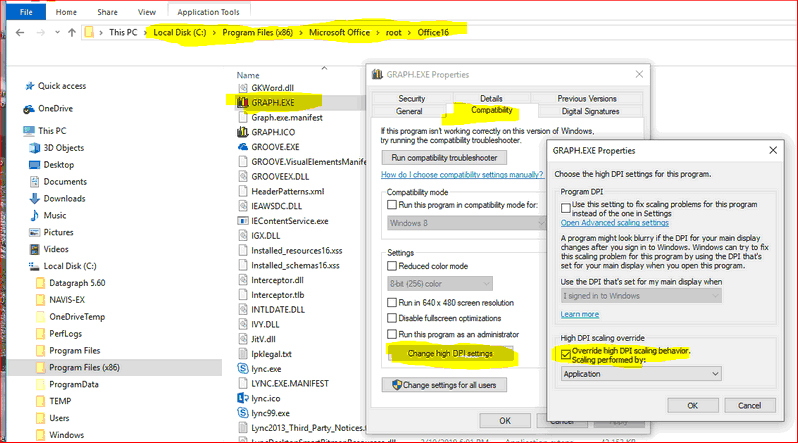Click the GRAPH.EXE file icon

click(243, 102)
